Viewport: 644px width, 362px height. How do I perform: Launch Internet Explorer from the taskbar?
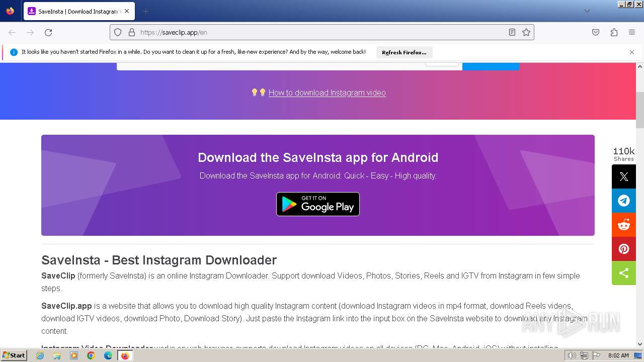[x=40, y=355]
